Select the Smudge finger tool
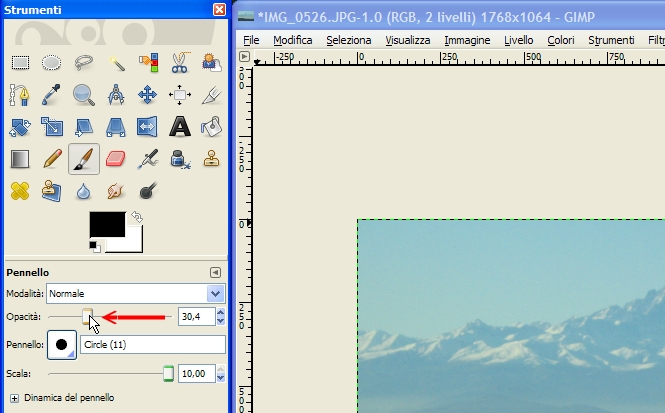The width and height of the screenshot is (665, 413). click(x=116, y=191)
